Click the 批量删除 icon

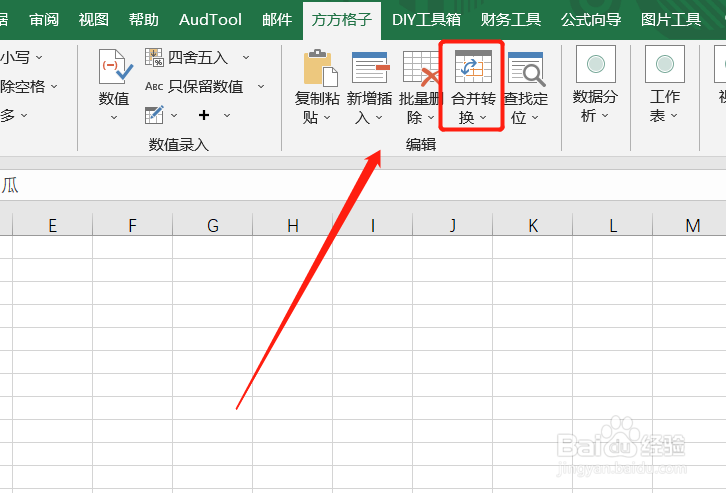pos(421,69)
